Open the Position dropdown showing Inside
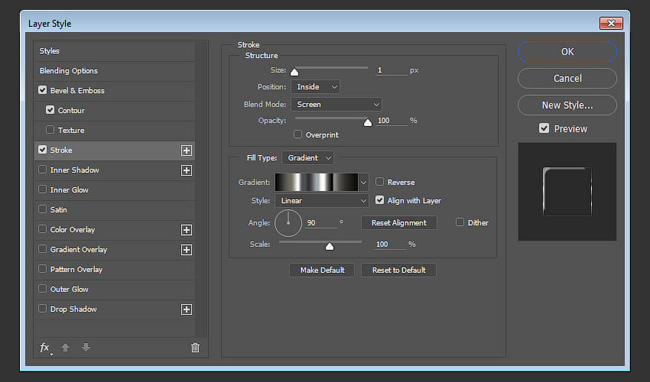Screen dimensions: 650x382 315,87
